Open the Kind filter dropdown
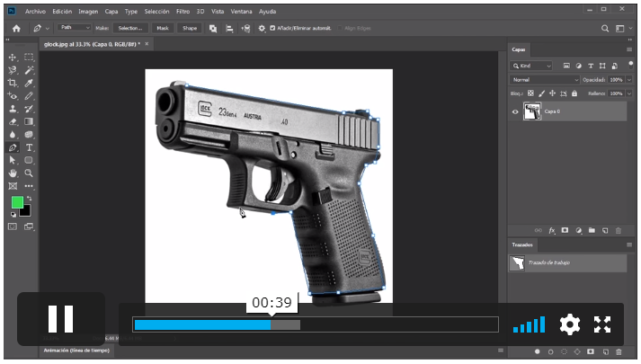The height and width of the screenshot is (364, 641). [x=531, y=66]
